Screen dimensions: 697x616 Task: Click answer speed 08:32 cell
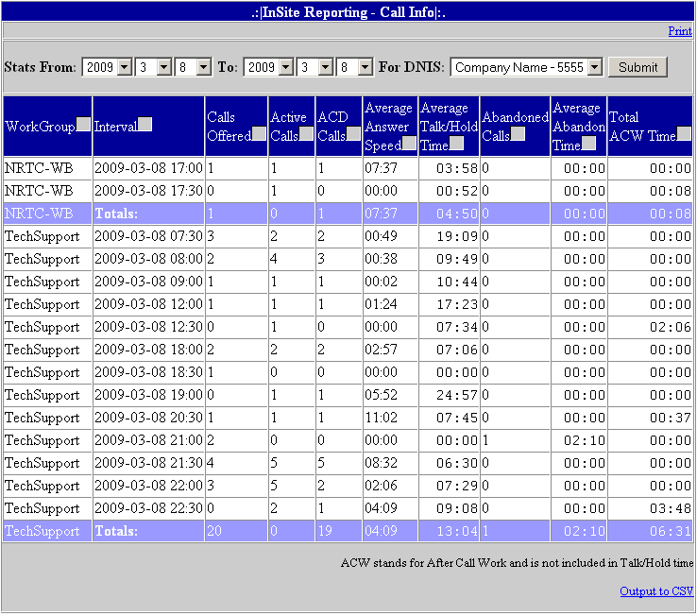(x=390, y=463)
